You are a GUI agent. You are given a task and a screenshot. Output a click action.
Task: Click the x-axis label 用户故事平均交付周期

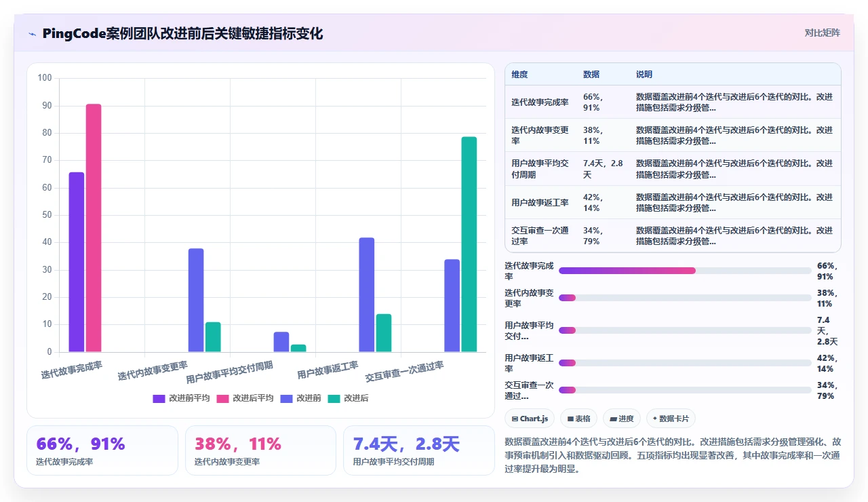(230, 372)
